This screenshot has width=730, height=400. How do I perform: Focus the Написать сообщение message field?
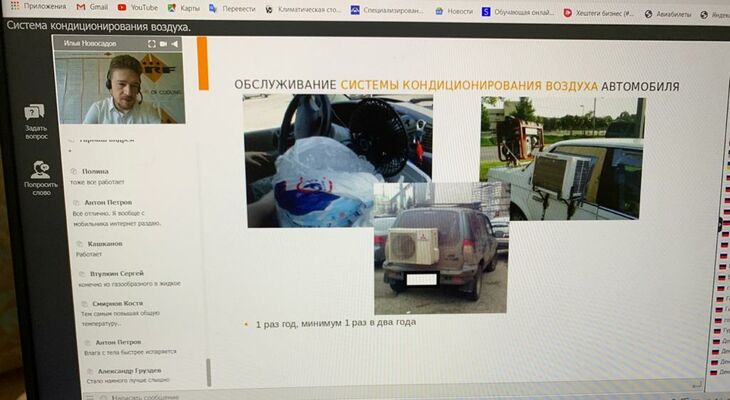[x=145, y=397]
